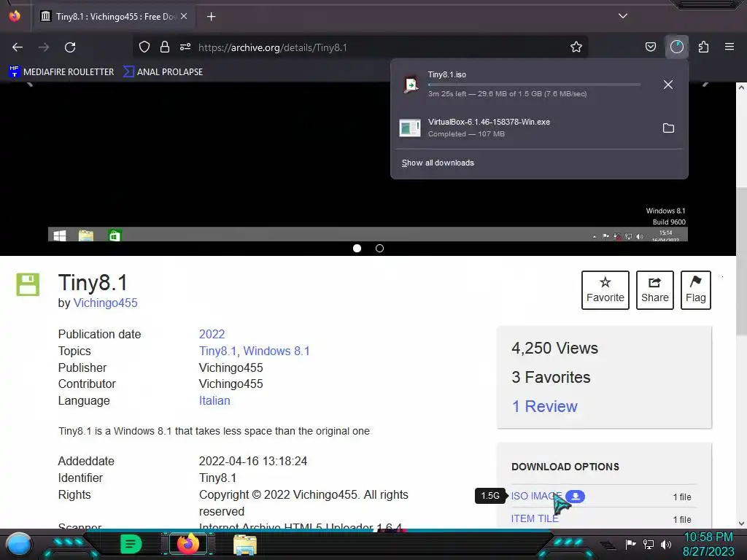The width and height of the screenshot is (747, 560).
Task: Click Show all downloads
Action: pos(438,163)
